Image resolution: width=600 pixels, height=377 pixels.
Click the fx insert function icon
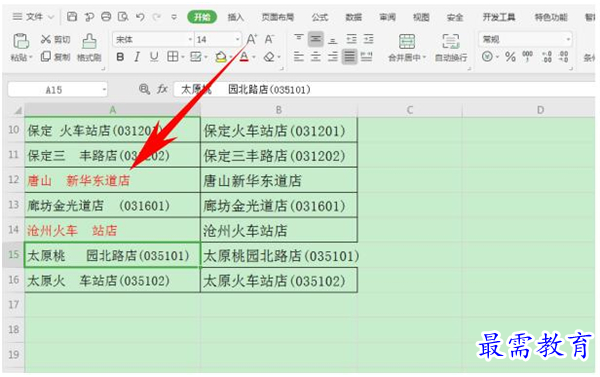point(162,90)
